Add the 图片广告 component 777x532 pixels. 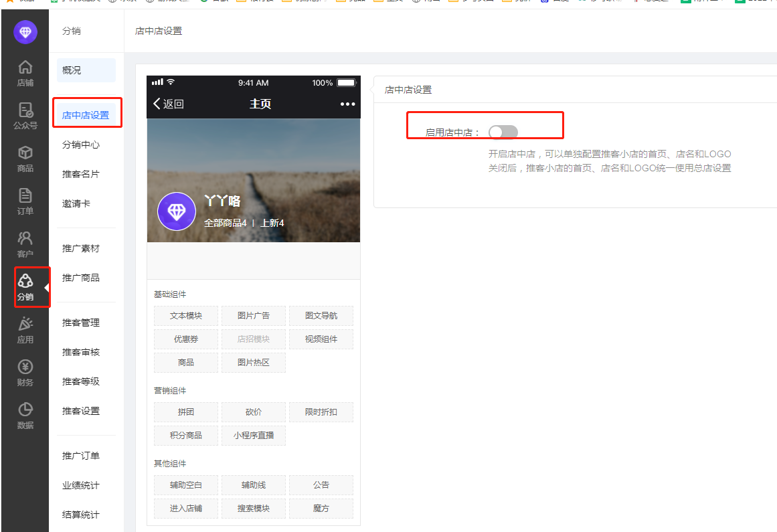254,316
